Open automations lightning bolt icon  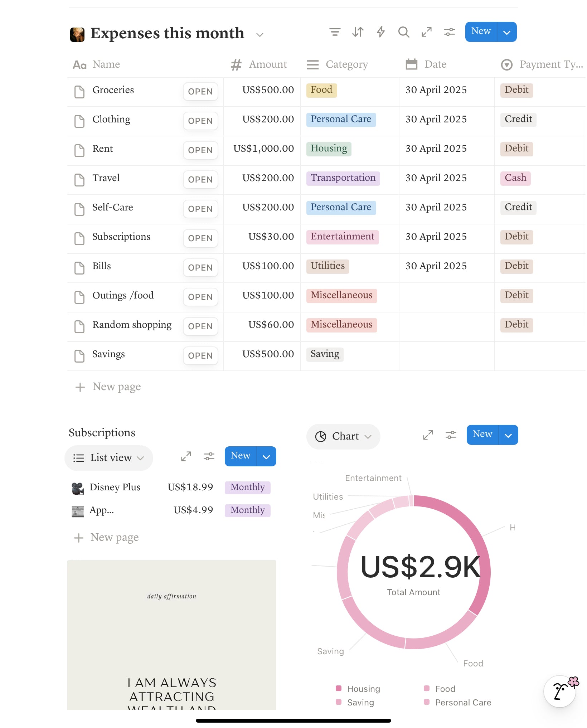[380, 32]
